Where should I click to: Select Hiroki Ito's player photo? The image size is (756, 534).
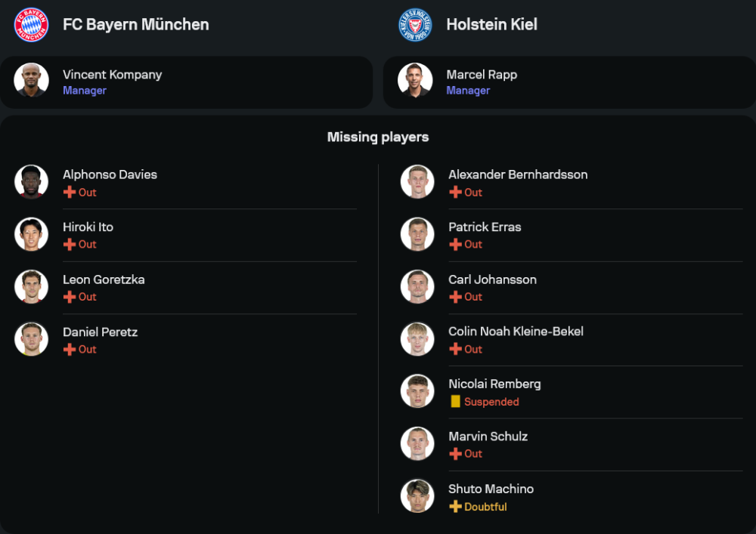31,234
